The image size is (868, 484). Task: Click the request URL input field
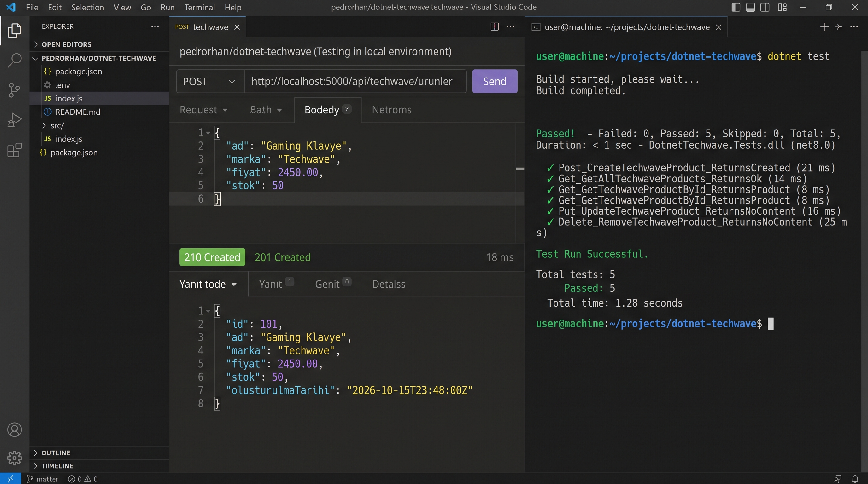pyautogui.click(x=355, y=81)
